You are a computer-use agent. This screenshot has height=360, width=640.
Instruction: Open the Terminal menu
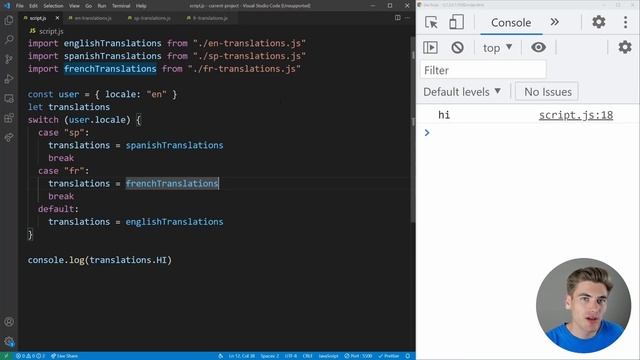click(121, 6)
